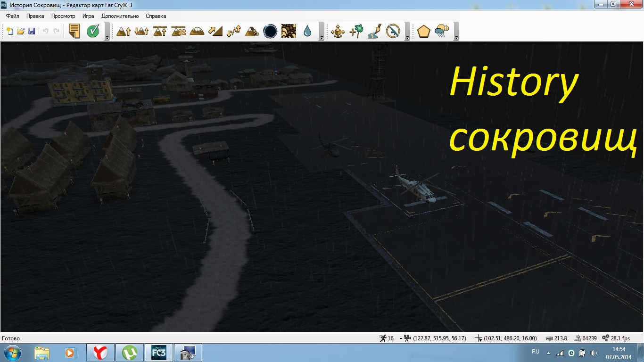
Task: Switch to the FC3 editor taskbar button
Action: click(x=158, y=353)
